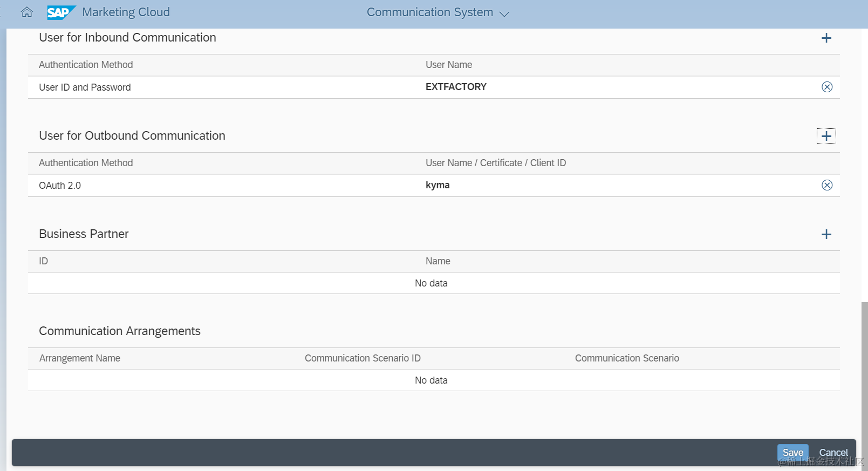The height and width of the screenshot is (471, 868).
Task: Add a User for Outbound Communication
Action: [x=826, y=136]
